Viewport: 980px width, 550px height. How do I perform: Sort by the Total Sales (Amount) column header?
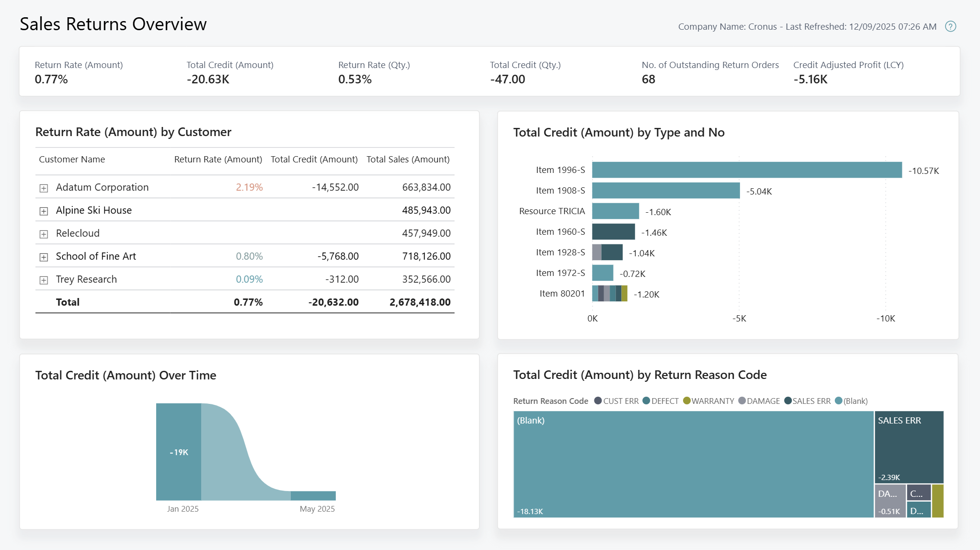pyautogui.click(x=408, y=159)
